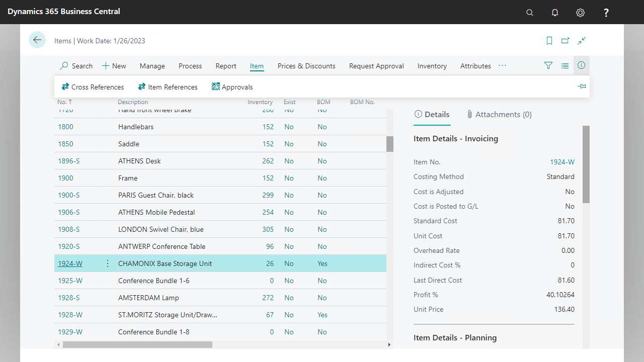Open Request Approval menu
Image resolution: width=644 pixels, height=362 pixels.
[x=376, y=66]
